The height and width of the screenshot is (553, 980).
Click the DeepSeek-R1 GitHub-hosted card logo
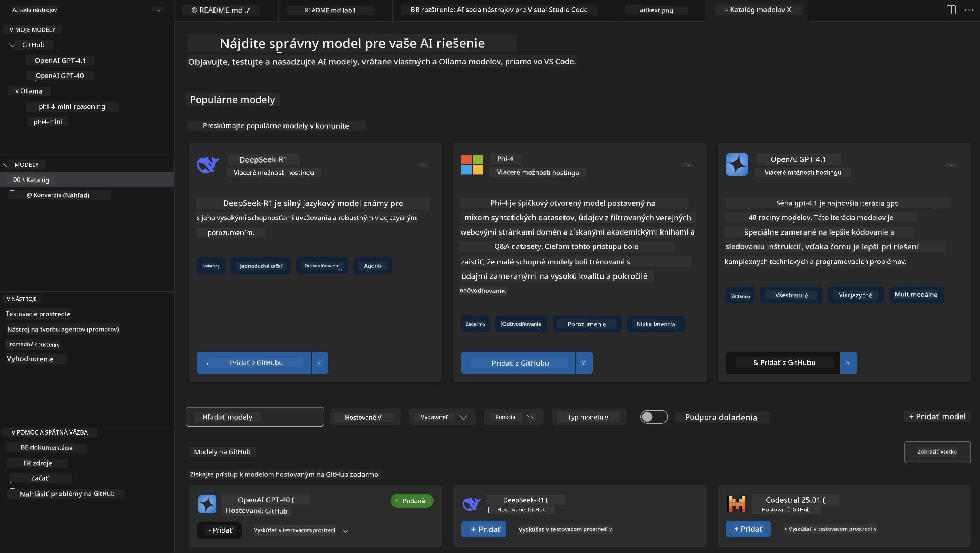[x=471, y=504]
